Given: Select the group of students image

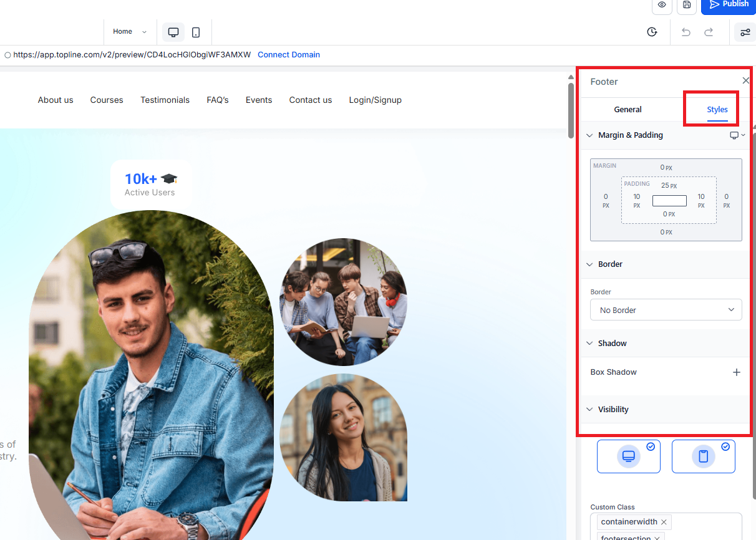Looking at the screenshot, I should [344, 302].
